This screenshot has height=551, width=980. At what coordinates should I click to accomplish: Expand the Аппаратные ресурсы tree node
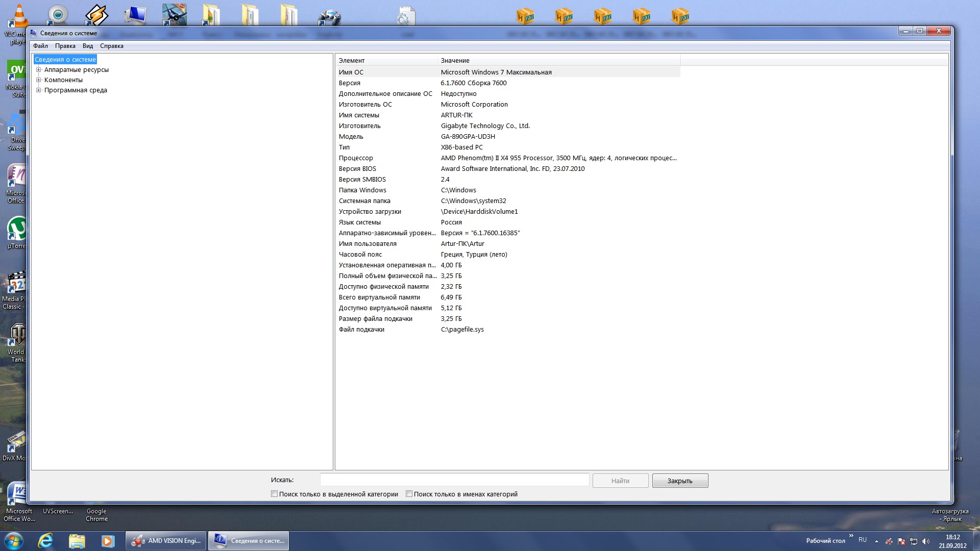click(38, 70)
